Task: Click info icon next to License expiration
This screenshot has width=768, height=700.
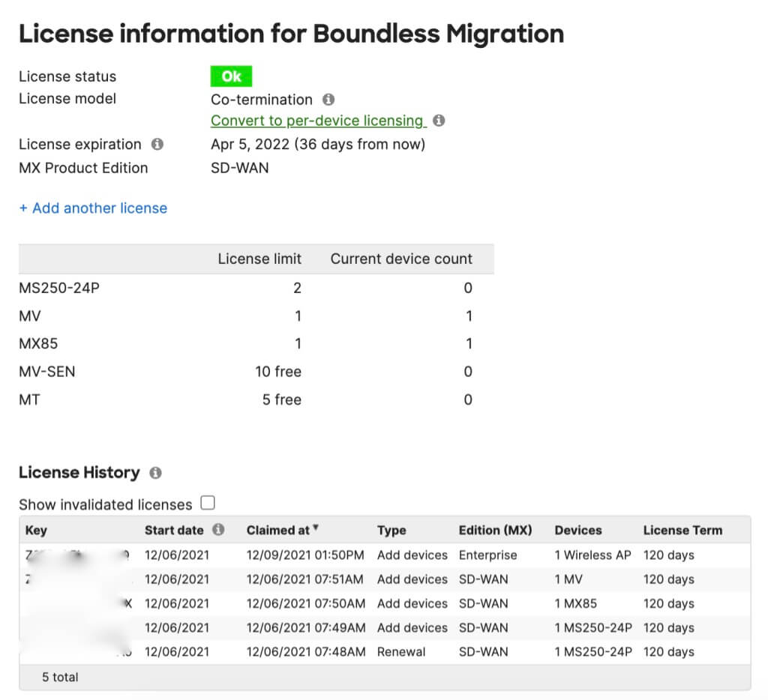Action: (157, 144)
